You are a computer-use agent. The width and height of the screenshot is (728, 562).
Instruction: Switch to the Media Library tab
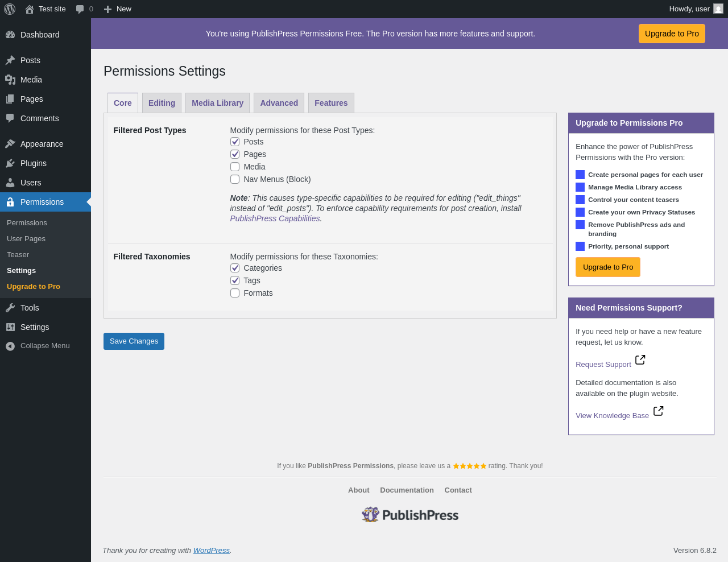point(218,103)
